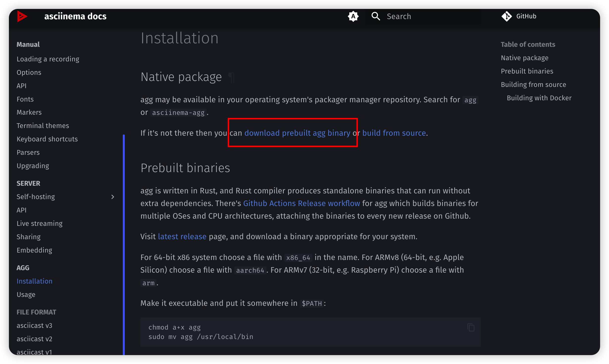Open Terminal themes sidebar entry
This screenshot has height=364, width=609.
(43, 126)
